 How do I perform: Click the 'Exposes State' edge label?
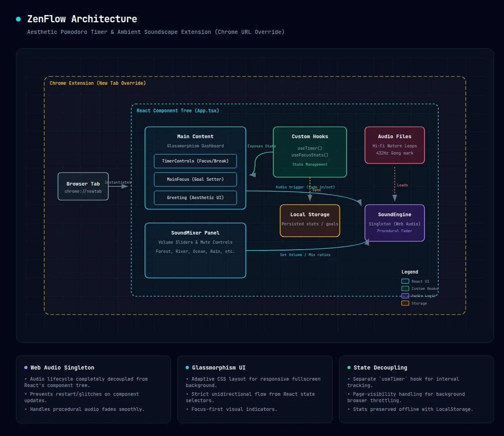[x=262, y=146]
